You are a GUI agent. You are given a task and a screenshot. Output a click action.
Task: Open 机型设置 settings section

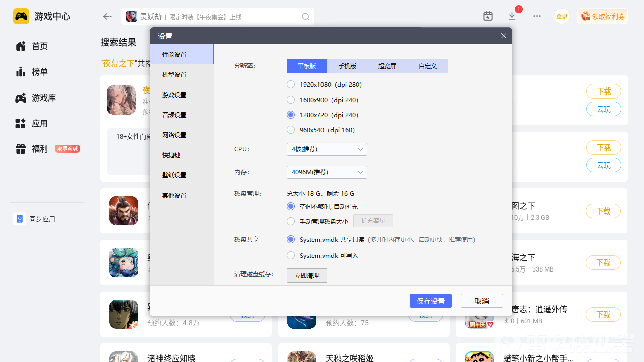pyautogui.click(x=174, y=74)
